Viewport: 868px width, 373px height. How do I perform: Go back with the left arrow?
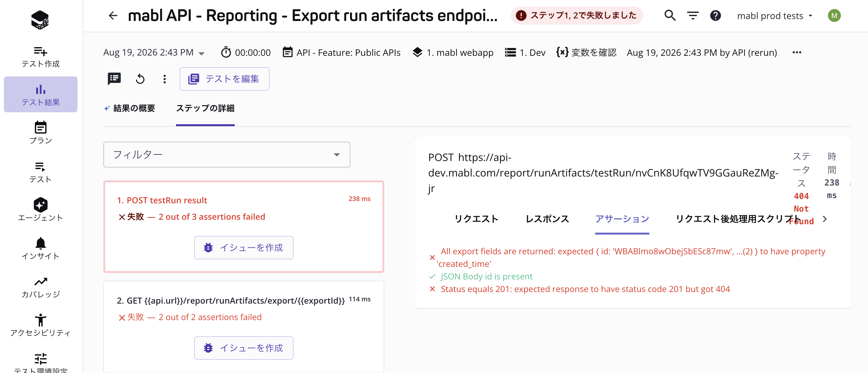[x=113, y=15]
